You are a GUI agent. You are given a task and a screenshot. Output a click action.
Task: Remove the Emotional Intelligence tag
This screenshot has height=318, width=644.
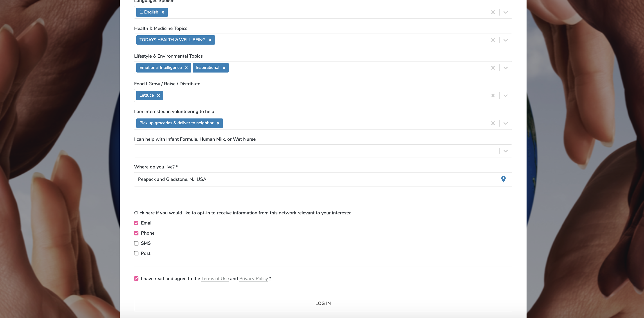click(x=186, y=68)
